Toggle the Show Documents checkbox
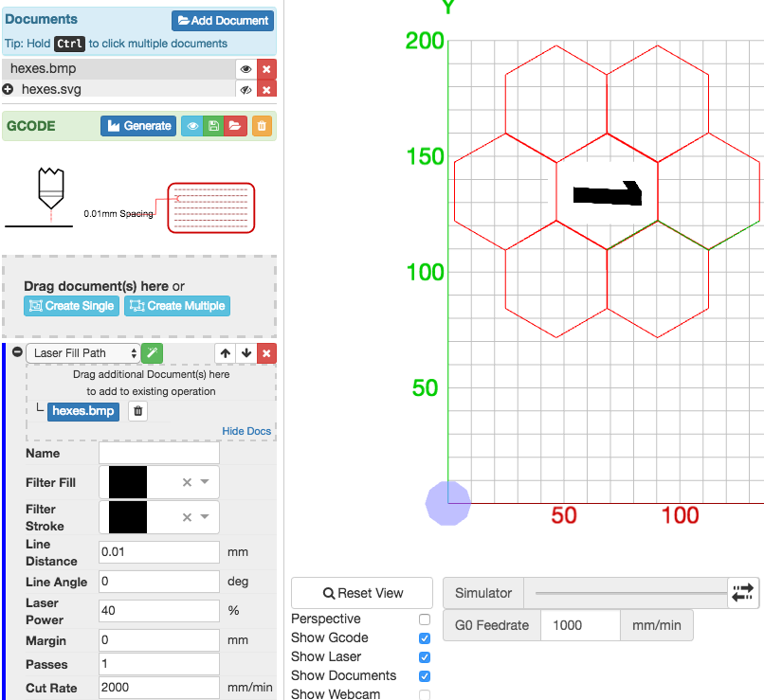 425,676
